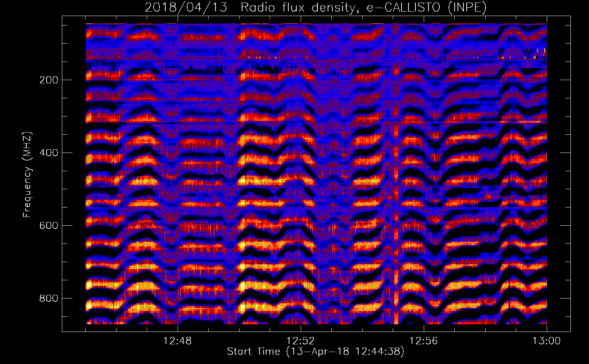Click the 12:48 time tick label

click(x=177, y=341)
